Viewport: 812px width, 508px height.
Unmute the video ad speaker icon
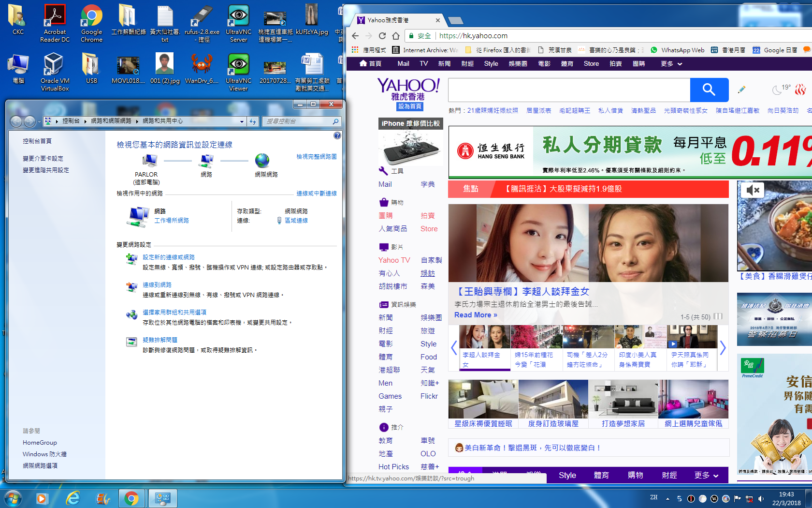point(753,190)
